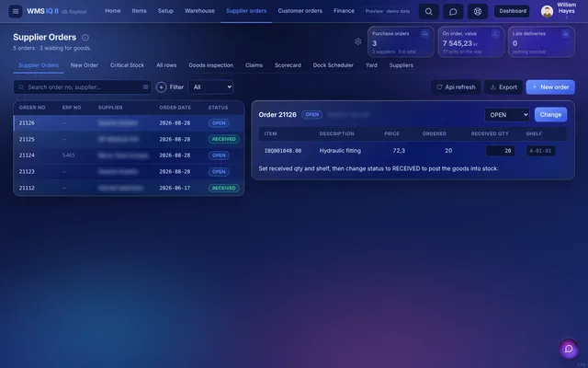Screen dimensions: 588x368
Task: Click the icon on On order value card
Action: click(495, 34)
